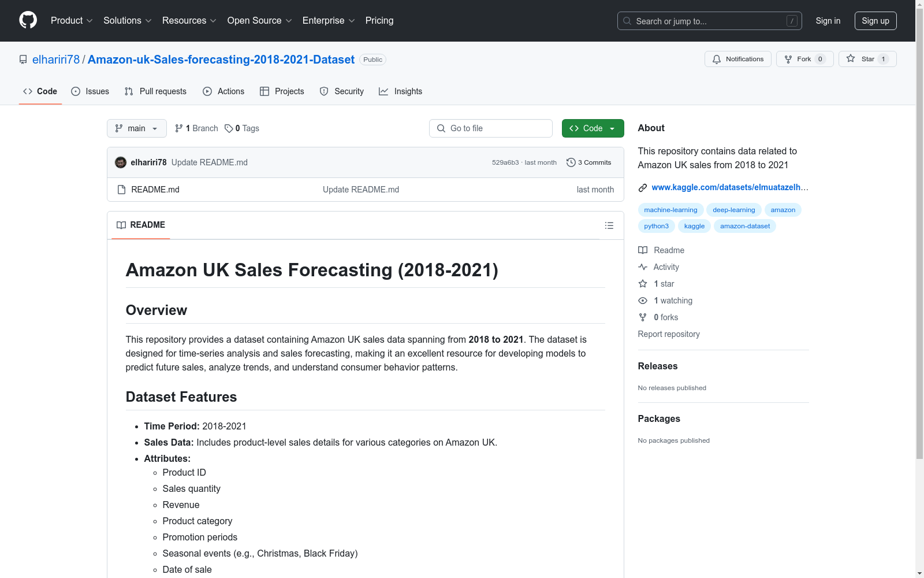The height and width of the screenshot is (578, 924).
Task: Expand the Open Source navigation menu
Action: (259, 20)
